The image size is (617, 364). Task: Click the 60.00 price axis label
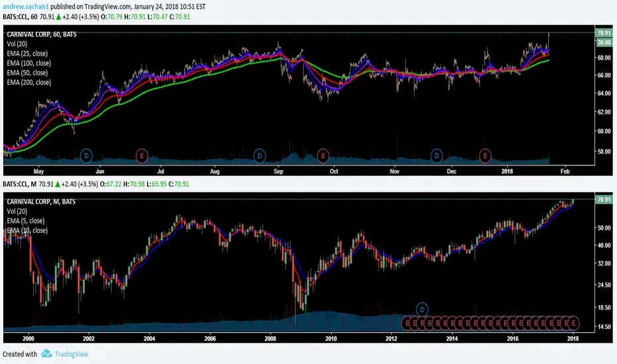604,131
